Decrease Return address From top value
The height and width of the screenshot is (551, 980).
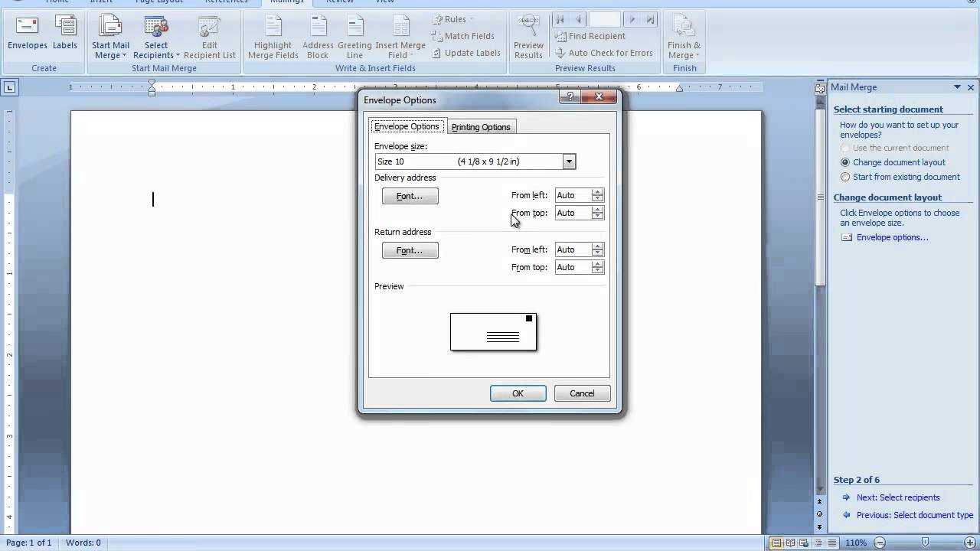click(x=597, y=270)
